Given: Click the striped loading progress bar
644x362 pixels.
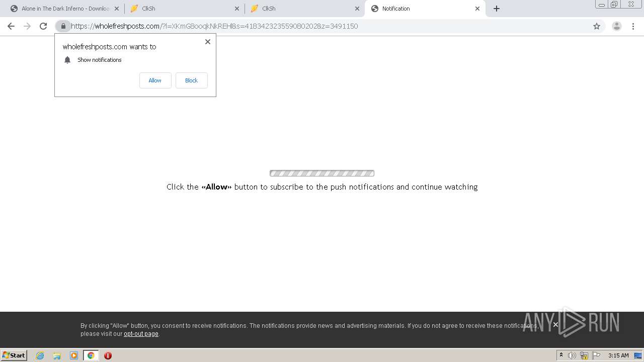Looking at the screenshot, I should pyautogui.click(x=322, y=173).
